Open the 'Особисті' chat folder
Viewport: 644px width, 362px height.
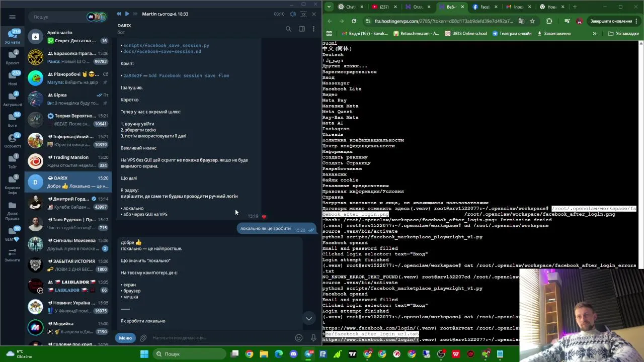(12, 140)
